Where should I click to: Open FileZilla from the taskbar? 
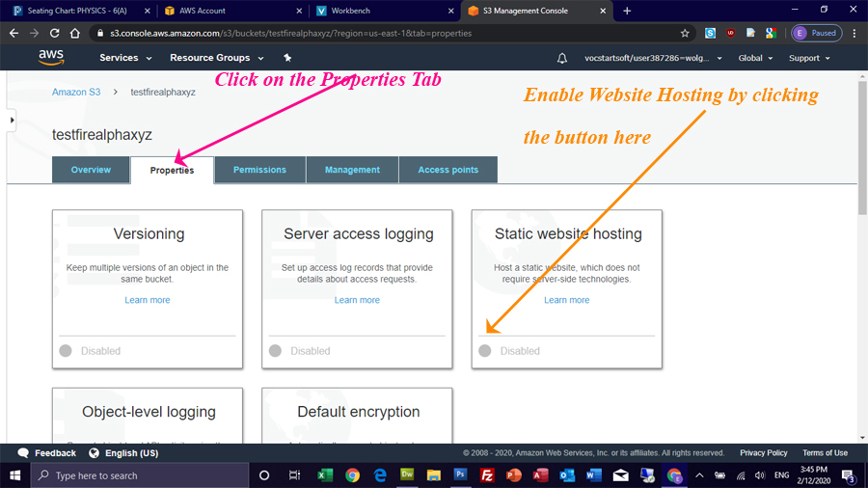(487, 475)
